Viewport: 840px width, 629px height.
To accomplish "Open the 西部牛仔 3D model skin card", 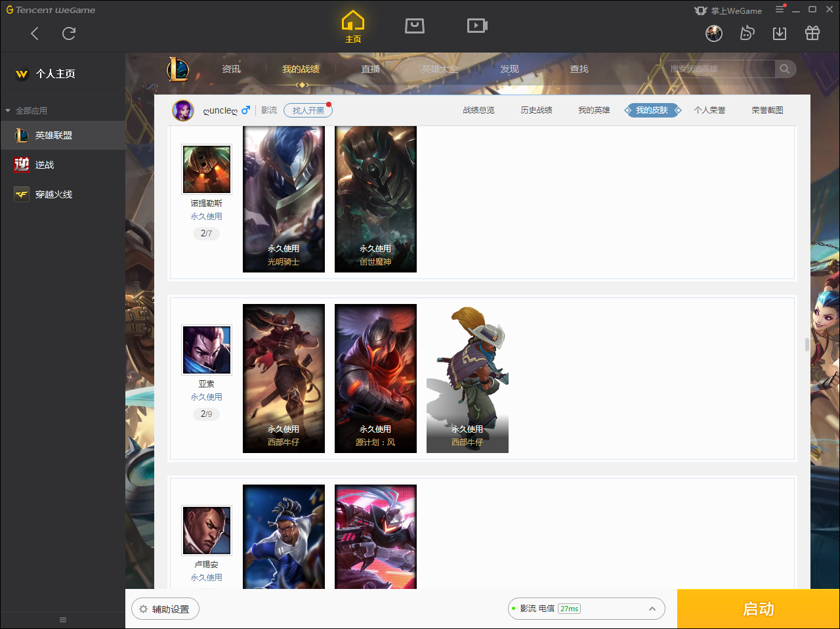I will tap(467, 378).
